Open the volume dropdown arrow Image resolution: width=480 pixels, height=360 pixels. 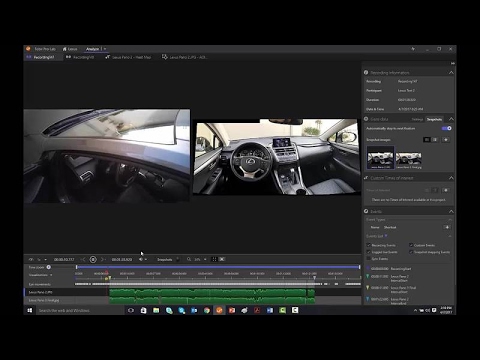146,259
